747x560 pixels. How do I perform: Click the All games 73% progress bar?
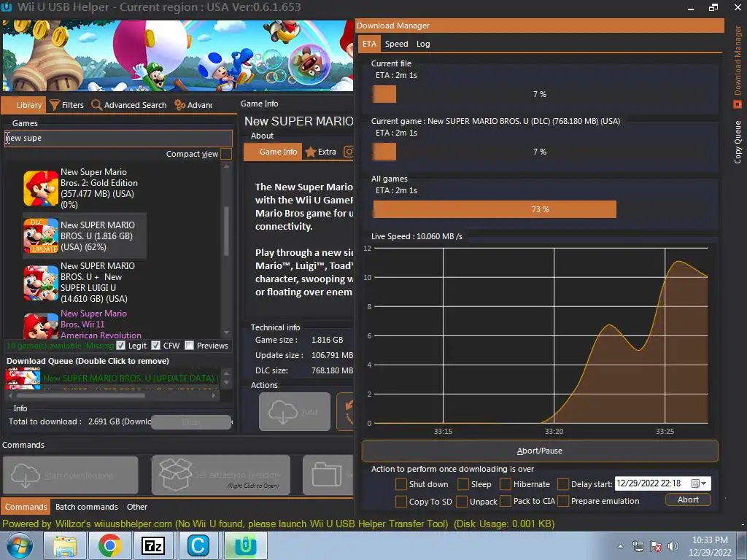tap(541, 209)
